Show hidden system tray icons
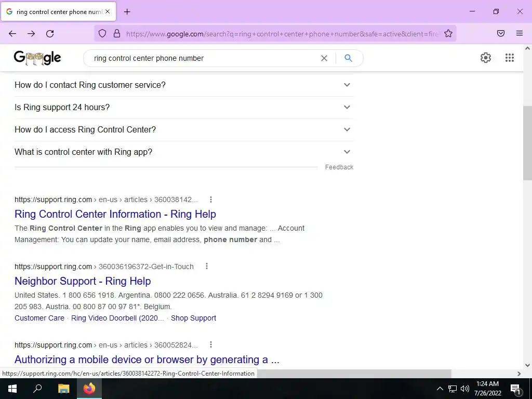This screenshot has width=532, height=399. [x=440, y=389]
